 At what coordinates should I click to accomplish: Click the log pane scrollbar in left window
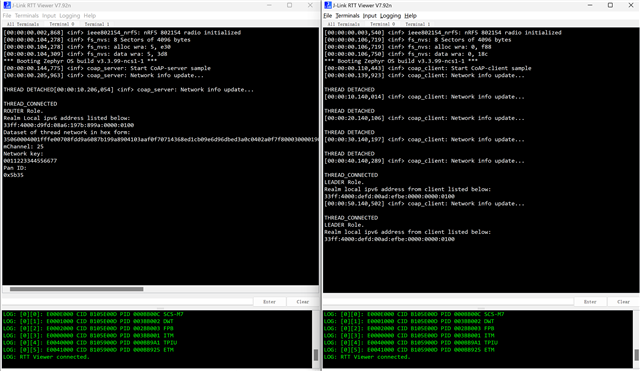[316, 355]
